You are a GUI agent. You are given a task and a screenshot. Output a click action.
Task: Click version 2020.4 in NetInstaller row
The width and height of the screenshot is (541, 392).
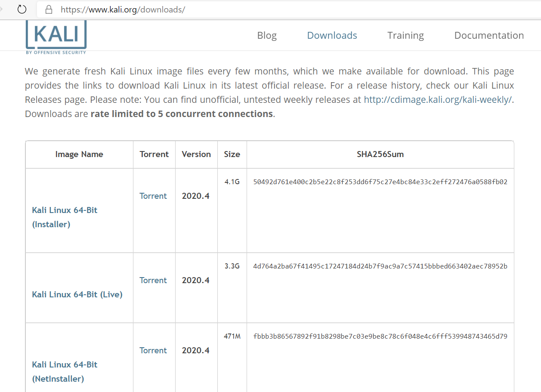196,350
